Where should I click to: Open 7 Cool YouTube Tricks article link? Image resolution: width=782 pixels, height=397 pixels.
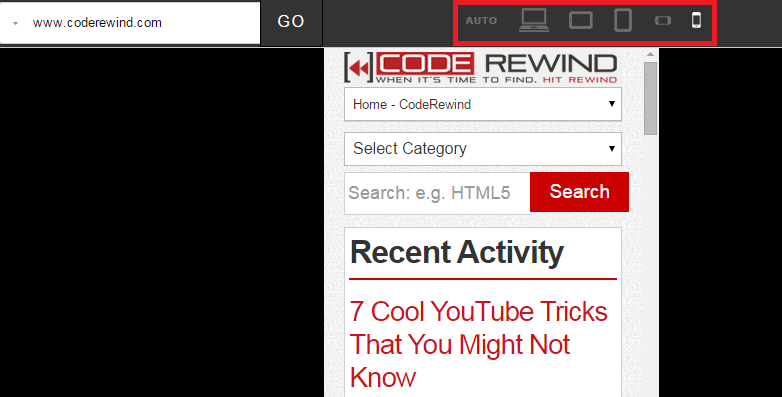point(478,344)
